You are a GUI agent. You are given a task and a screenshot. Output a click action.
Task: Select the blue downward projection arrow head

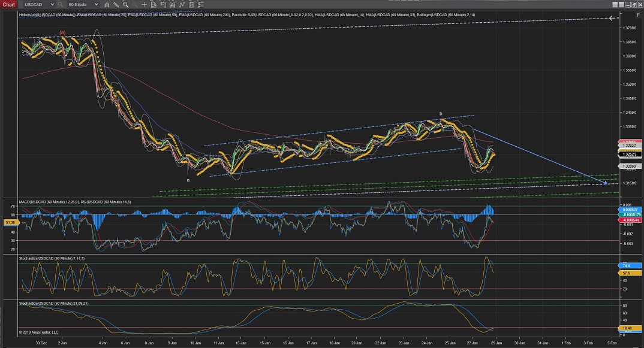pyautogui.click(x=605, y=183)
